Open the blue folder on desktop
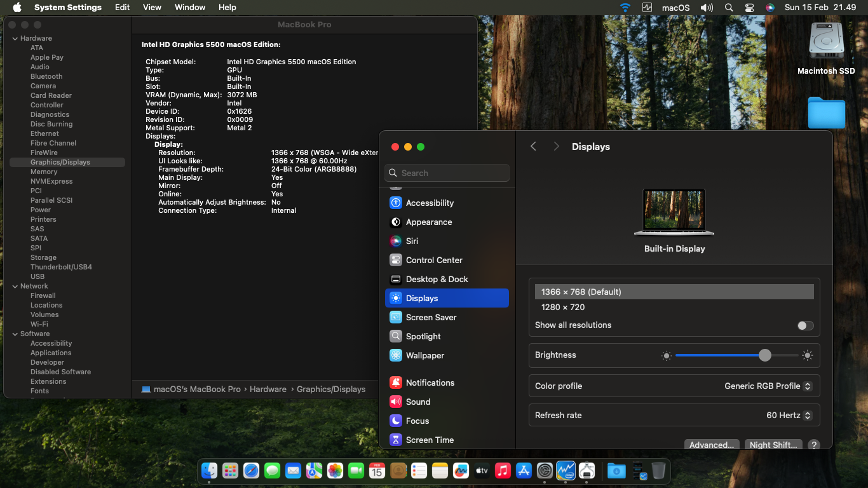Image resolution: width=868 pixels, height=488 pixels. (x=827, y=113)
